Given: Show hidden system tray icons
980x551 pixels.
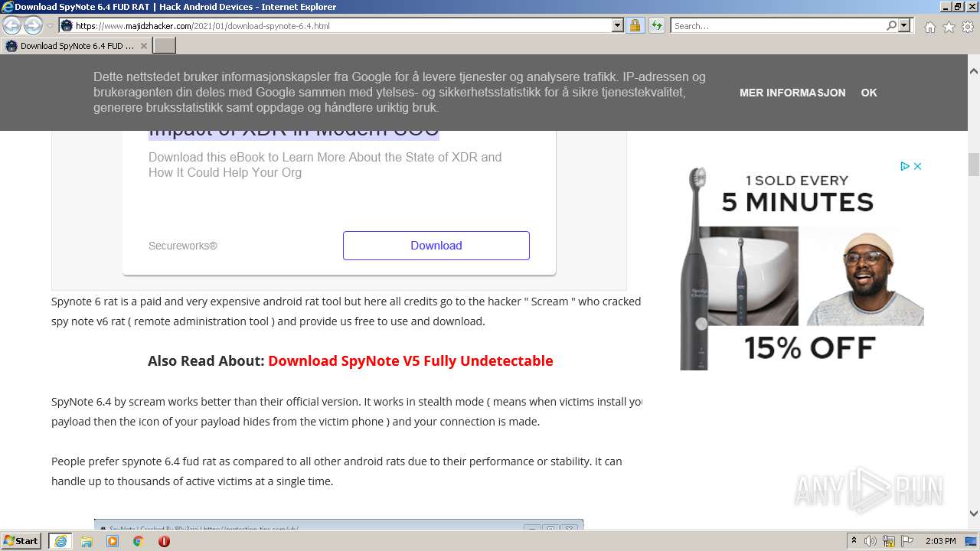Looking at the screenshot, I should (x=854, y=541).
